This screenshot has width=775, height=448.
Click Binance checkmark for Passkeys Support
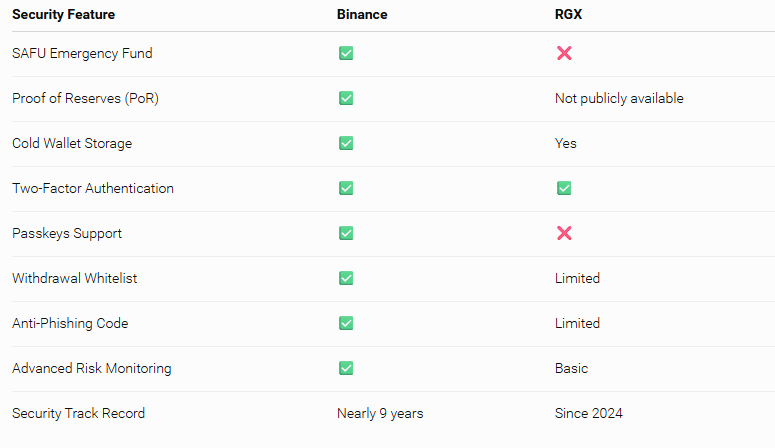346,233
